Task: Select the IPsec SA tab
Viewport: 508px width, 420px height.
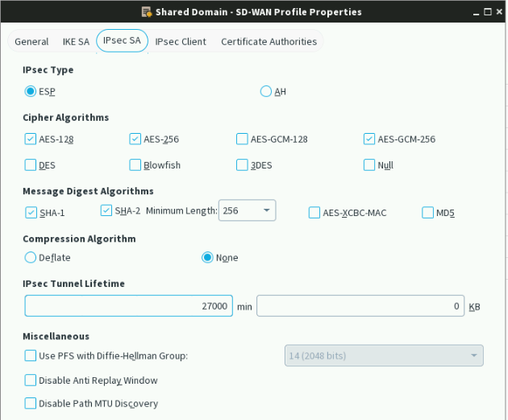Action: [x=122, y=40]
